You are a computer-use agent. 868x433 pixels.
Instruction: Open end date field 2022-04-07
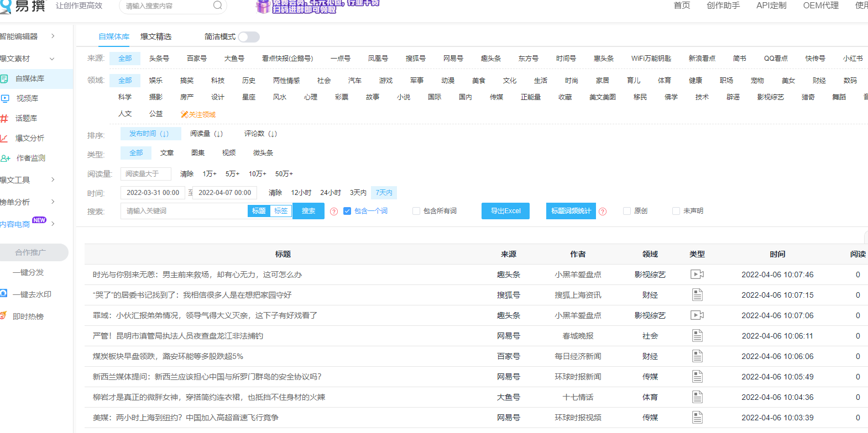[224, 193]
